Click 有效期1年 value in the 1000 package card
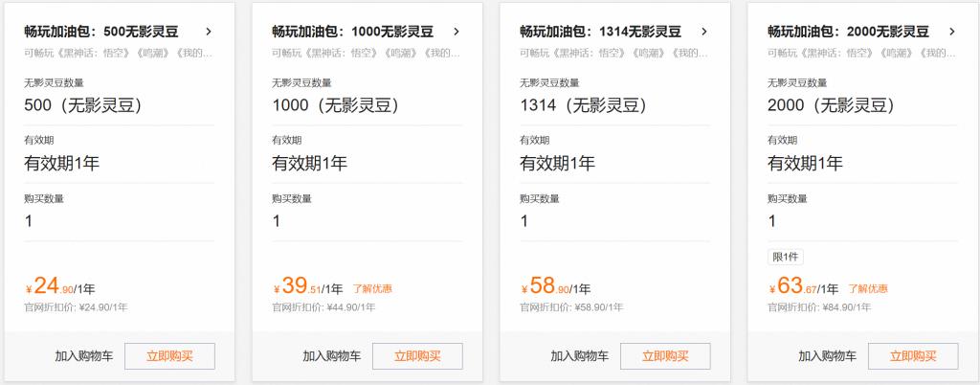 coord(310,164)
